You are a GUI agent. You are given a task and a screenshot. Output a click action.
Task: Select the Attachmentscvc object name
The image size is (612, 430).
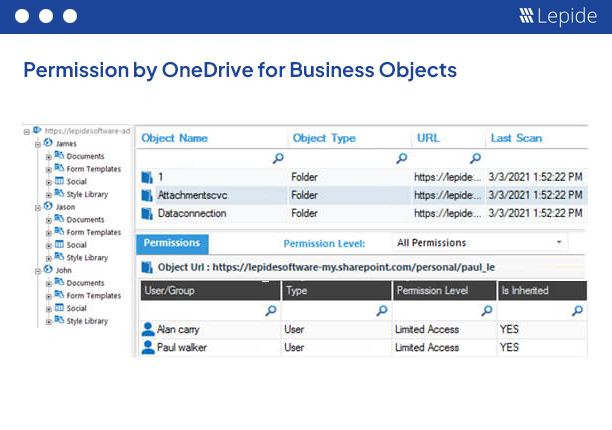(192, 195)
